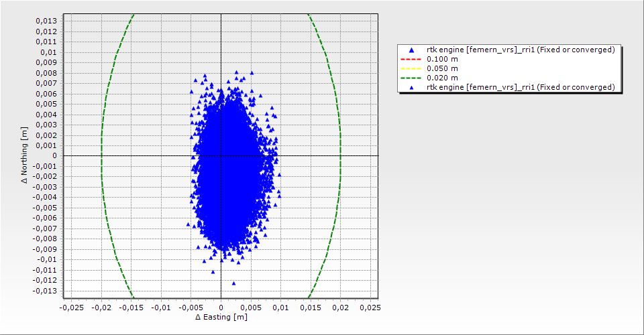This screenshot has width=644, height=335.
Task: Click the plot origin at the axes crossing
Action: (221, 155)
